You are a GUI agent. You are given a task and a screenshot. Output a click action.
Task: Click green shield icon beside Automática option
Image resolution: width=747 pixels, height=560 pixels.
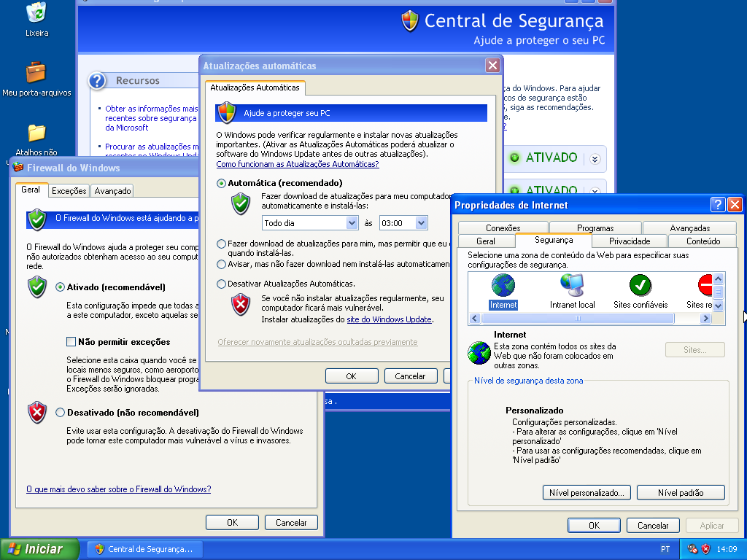241,204
